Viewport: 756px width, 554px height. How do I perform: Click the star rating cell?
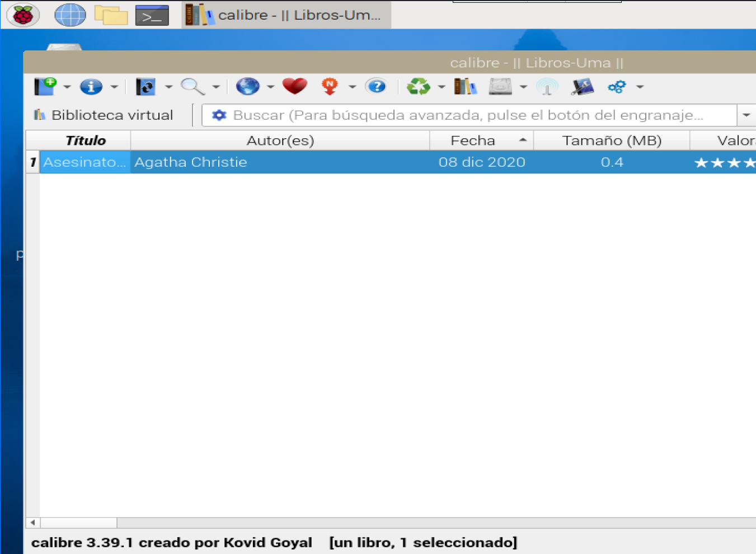(x=724, y=162)
